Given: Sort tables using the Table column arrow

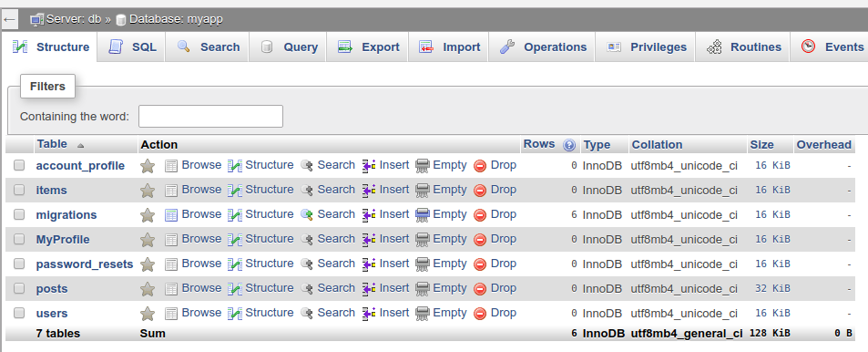Looking at the screenshot, I should pyautogui.click(x=81, y=146).
